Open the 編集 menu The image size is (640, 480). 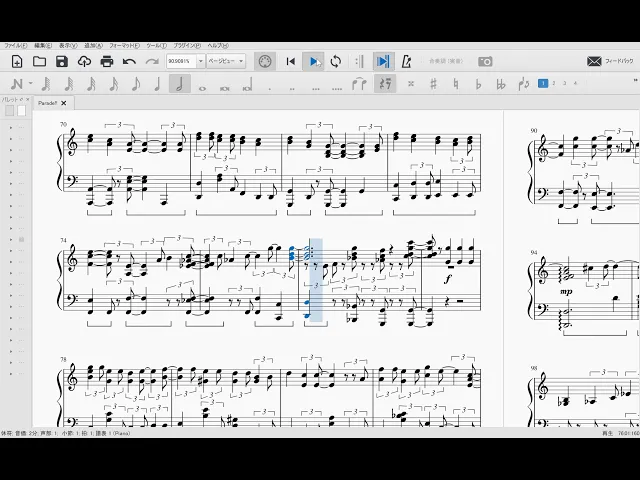43,46
